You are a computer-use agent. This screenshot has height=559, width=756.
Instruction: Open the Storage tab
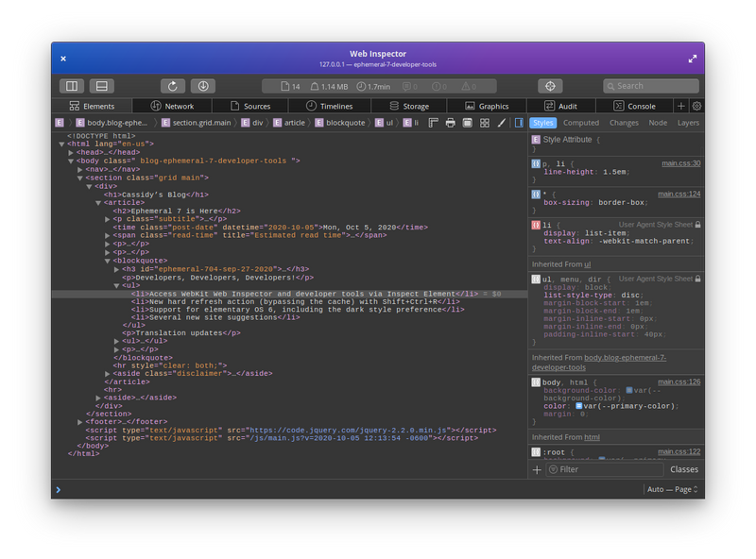coord(409,106)
